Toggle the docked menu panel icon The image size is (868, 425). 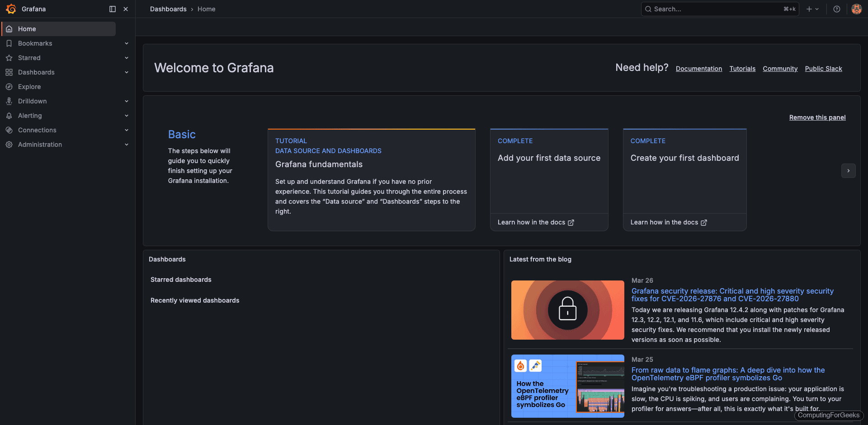click(112, 9)
